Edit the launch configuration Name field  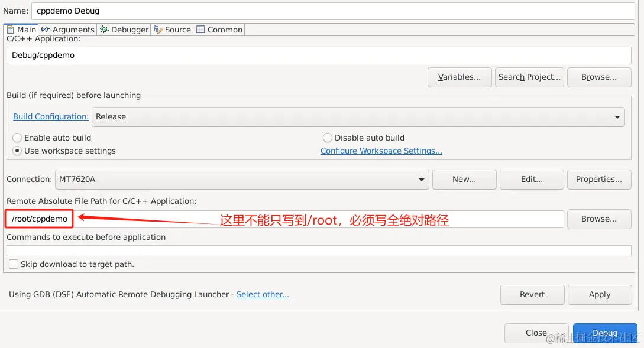(x=333, y=11)
